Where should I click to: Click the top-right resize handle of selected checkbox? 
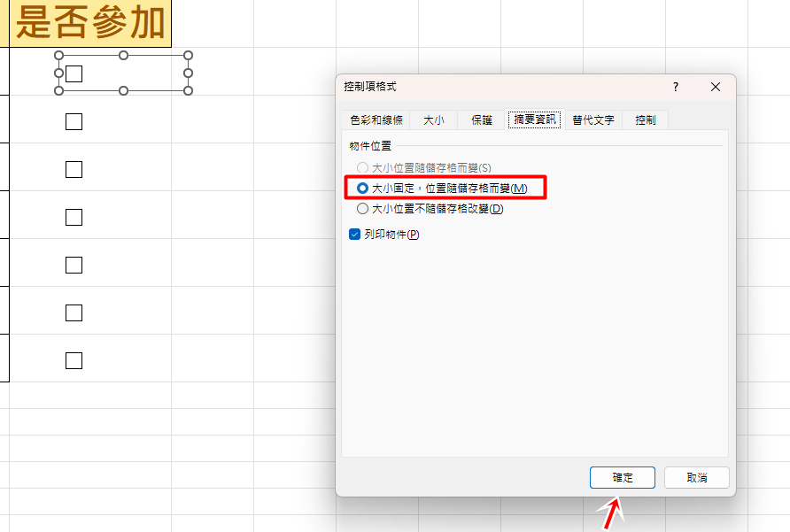(x=188, y=55)
